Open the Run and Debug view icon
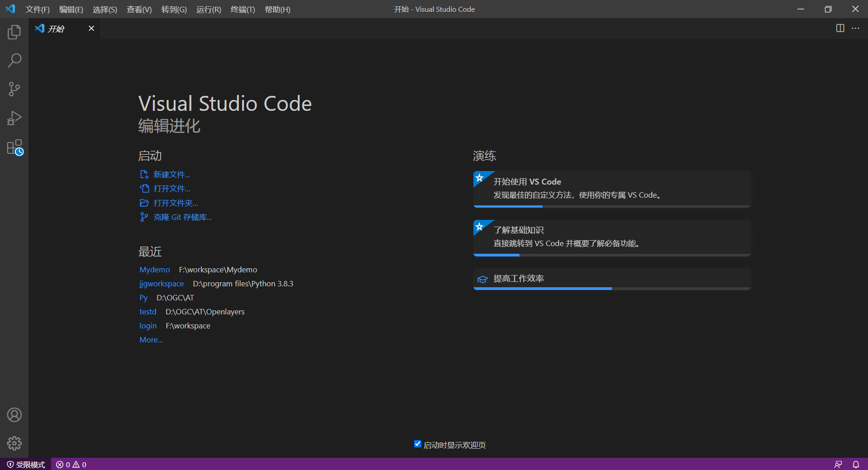The height and width of the screenshot is (470, 868). [x=14, y=118]
